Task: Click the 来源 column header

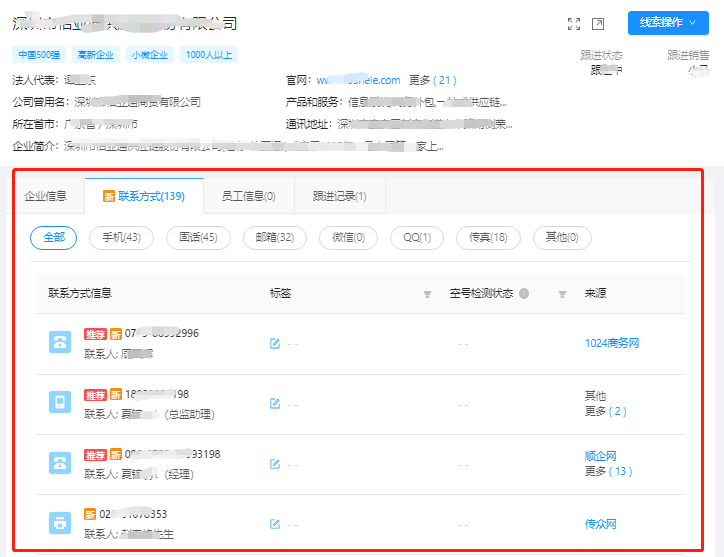Action: pos(595,293)
